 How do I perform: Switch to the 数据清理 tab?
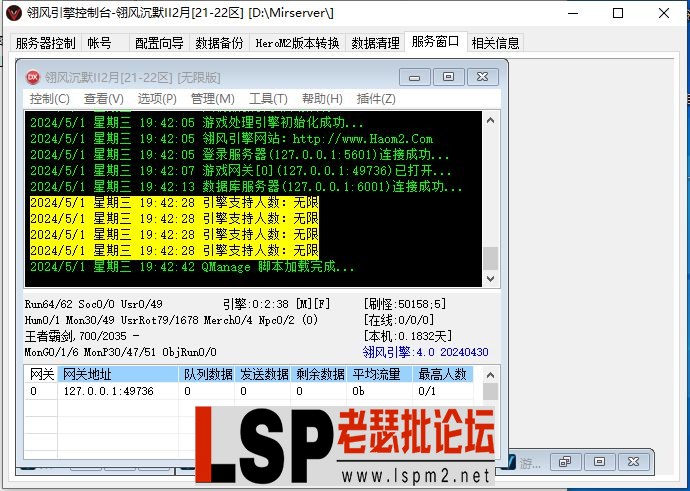375,43
